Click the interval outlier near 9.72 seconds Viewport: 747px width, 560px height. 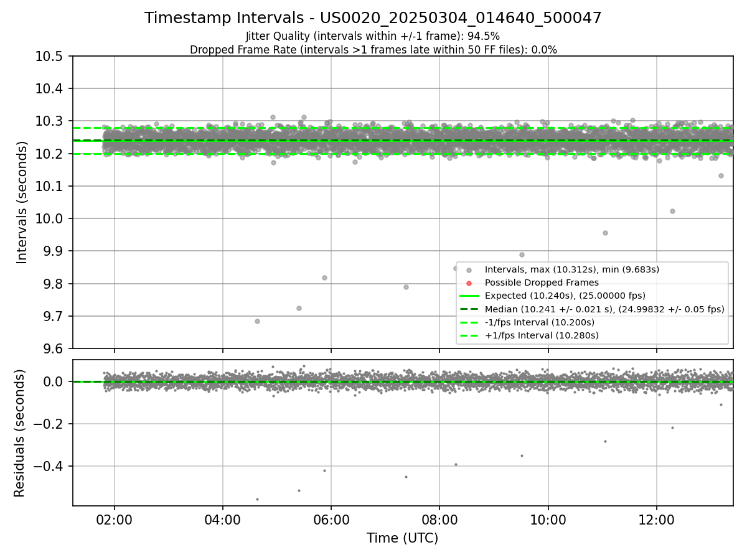tap(299, 308)
